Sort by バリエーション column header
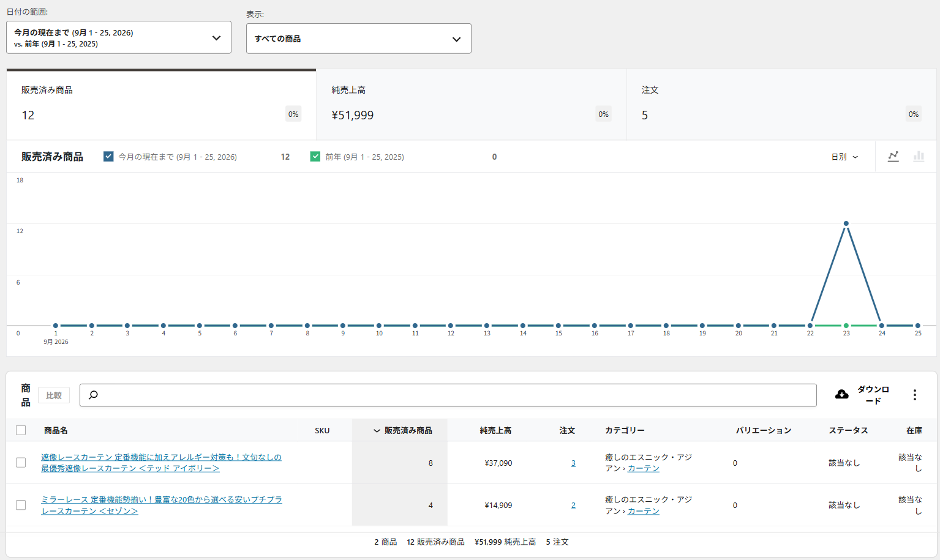940x560 pixels. pyautogui.click(x=763, y=430)
